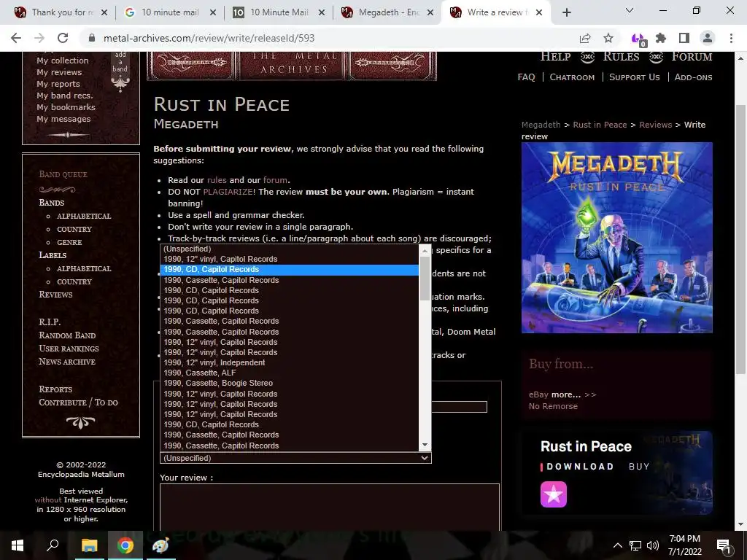Viewport: 747px width, 560px height.
Task: Show hidden system tray icons
Action: tap(617, 545)
